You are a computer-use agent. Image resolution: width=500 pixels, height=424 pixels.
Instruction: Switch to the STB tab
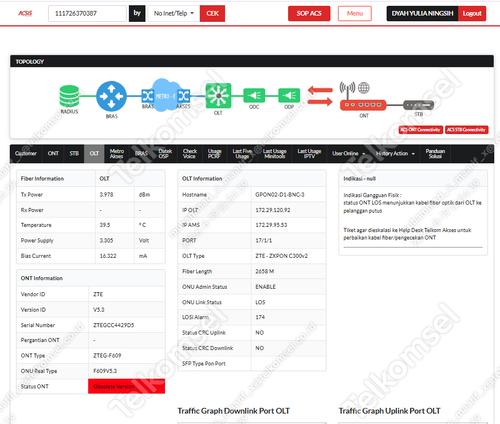(74, 153)
